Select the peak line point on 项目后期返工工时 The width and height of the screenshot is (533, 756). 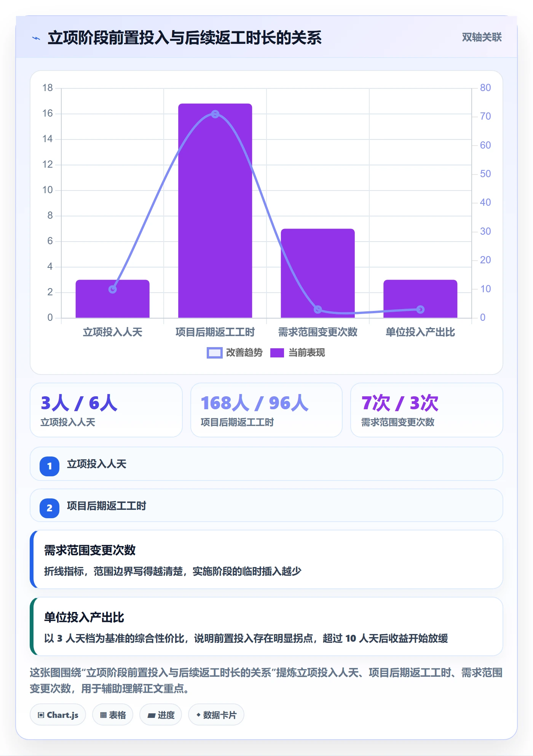coord(215,114)
